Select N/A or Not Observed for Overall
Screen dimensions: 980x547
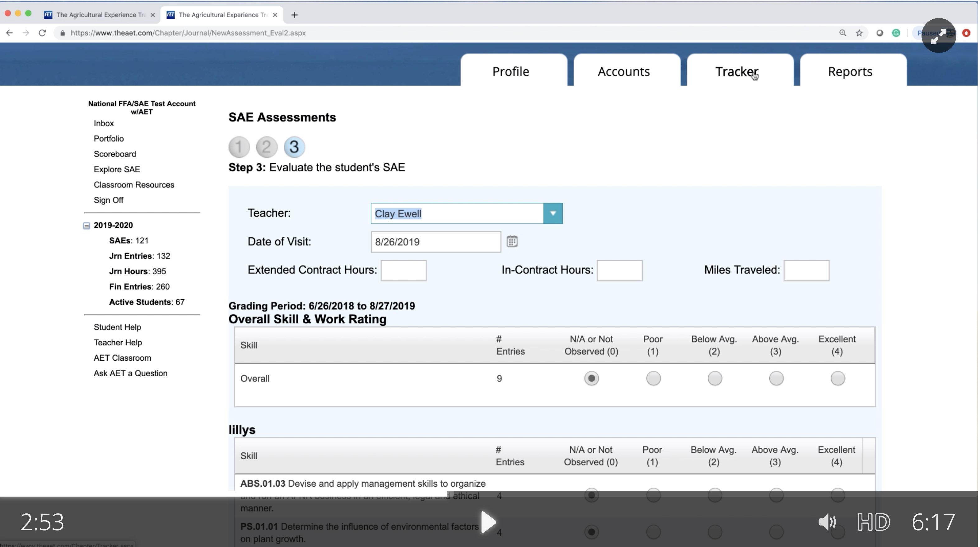click(591, 378)
